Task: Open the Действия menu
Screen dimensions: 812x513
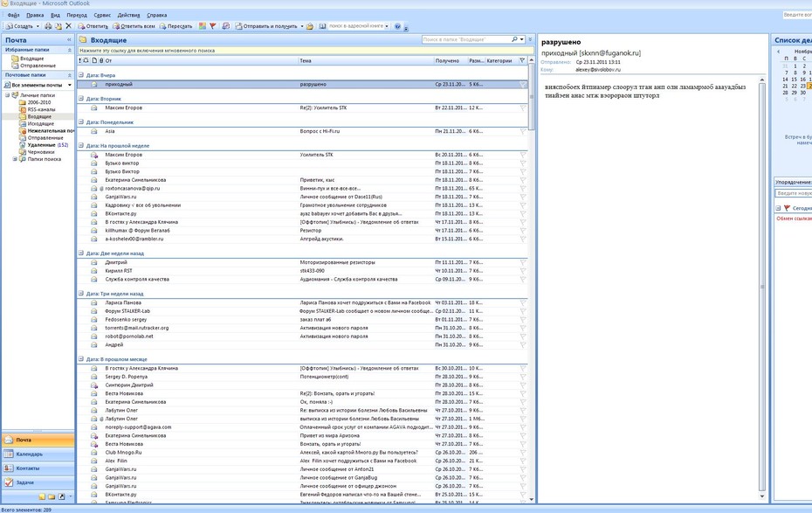Action: coord(128,15)
